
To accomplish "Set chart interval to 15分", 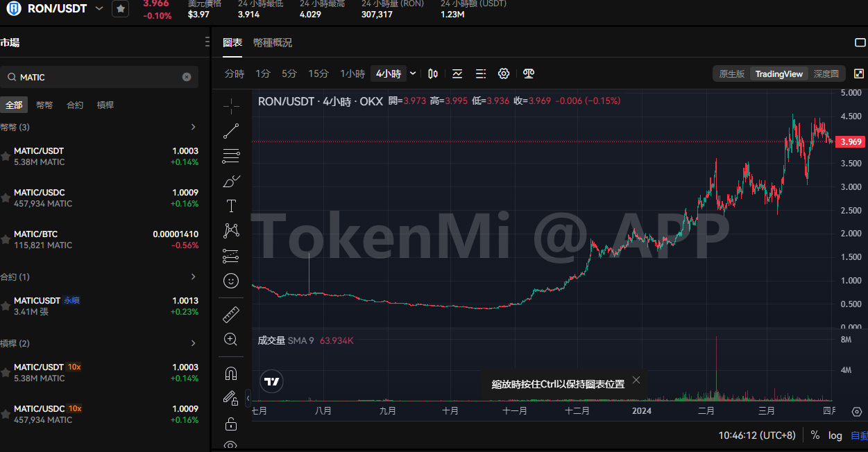I will [x=318, y=73].
